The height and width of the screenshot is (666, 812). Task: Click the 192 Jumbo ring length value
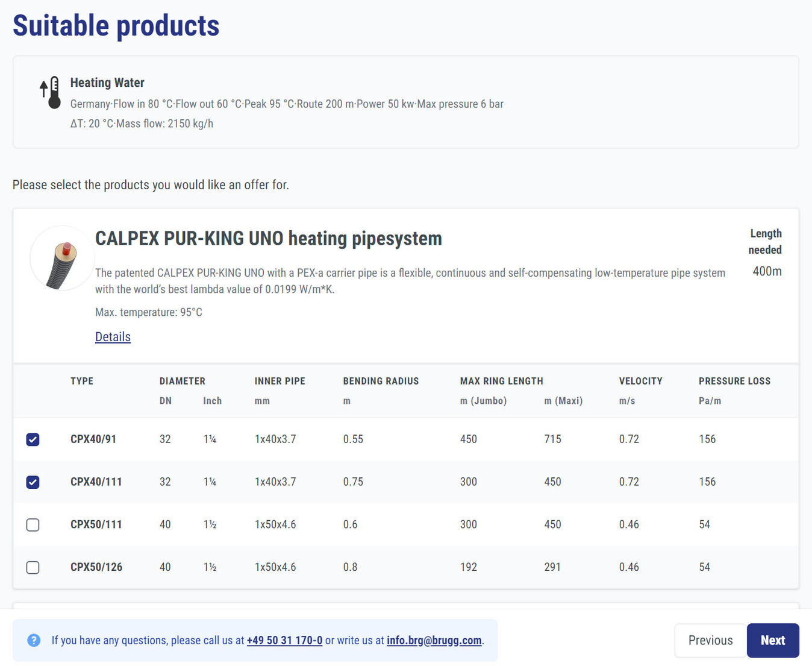click(x=469, y=567)
